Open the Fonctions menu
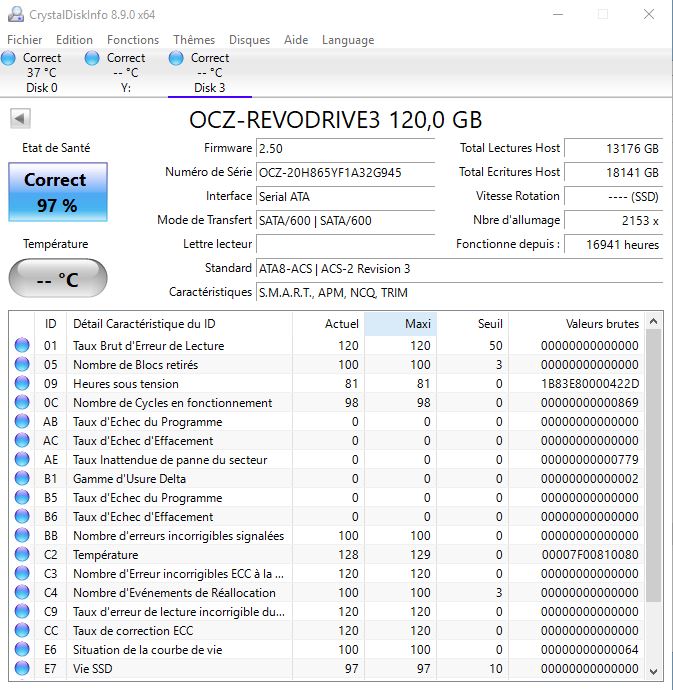Screen dimensions: 673x690 pos(133,40)
